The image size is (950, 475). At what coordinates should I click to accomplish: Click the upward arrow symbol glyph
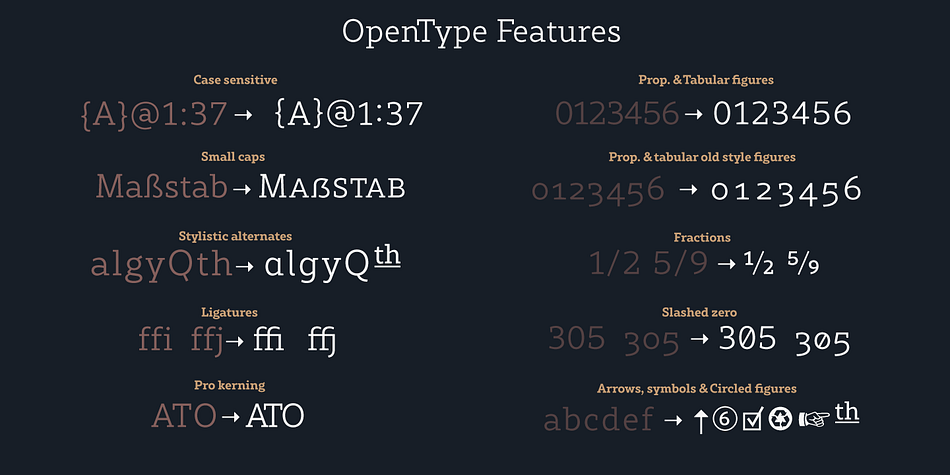[700, 420]
